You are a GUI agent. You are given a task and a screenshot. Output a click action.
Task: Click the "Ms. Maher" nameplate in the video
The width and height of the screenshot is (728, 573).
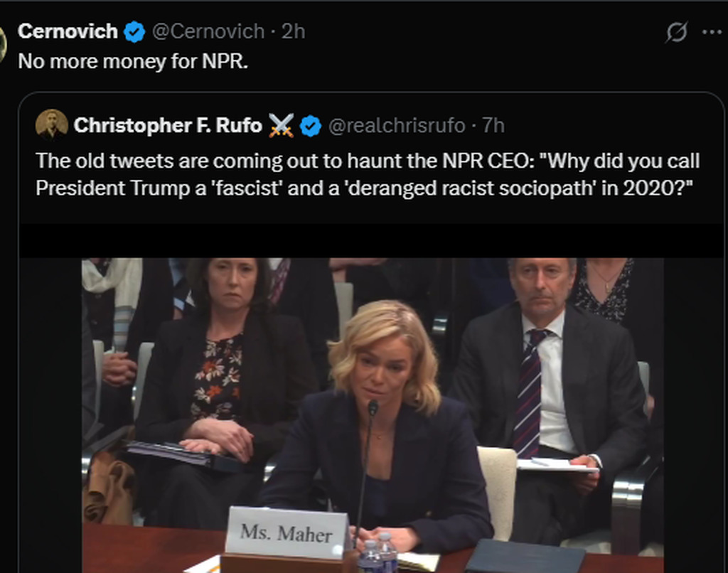286,532
